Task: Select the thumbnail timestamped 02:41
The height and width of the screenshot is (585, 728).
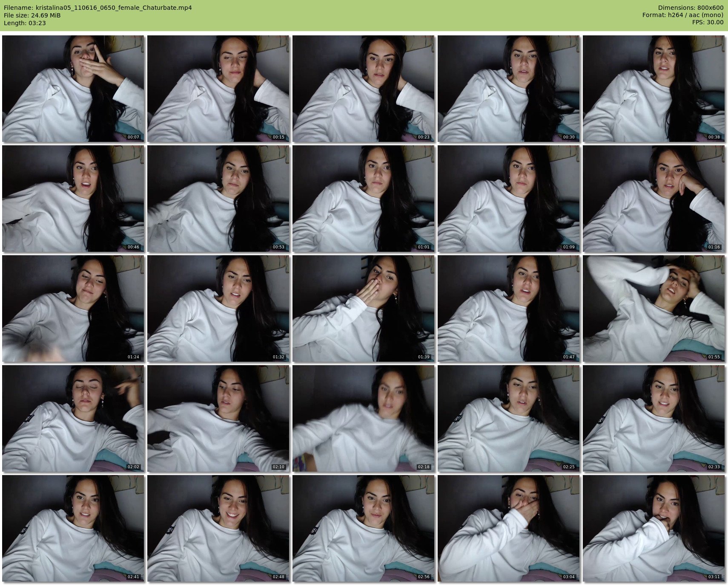Action: (x=73, y=528)
